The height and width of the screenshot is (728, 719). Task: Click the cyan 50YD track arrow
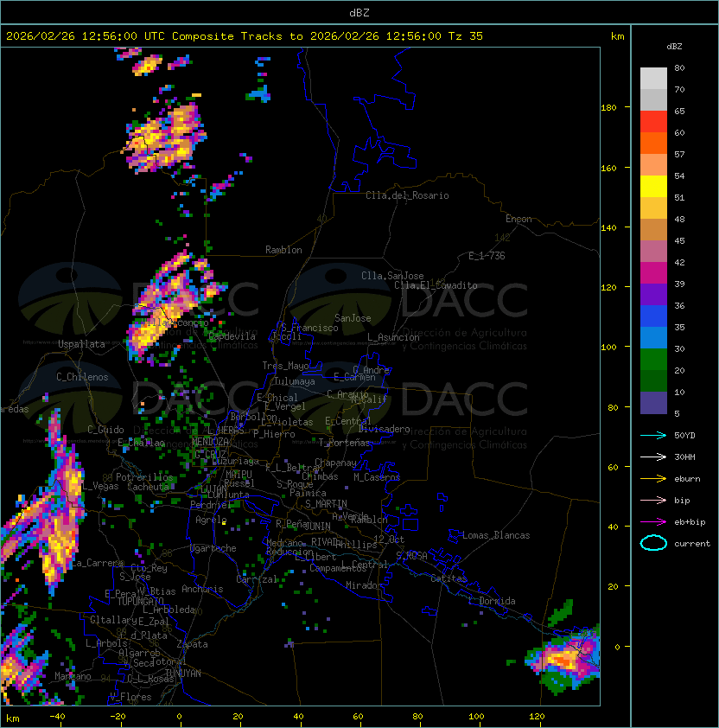(x=653, y=435)
